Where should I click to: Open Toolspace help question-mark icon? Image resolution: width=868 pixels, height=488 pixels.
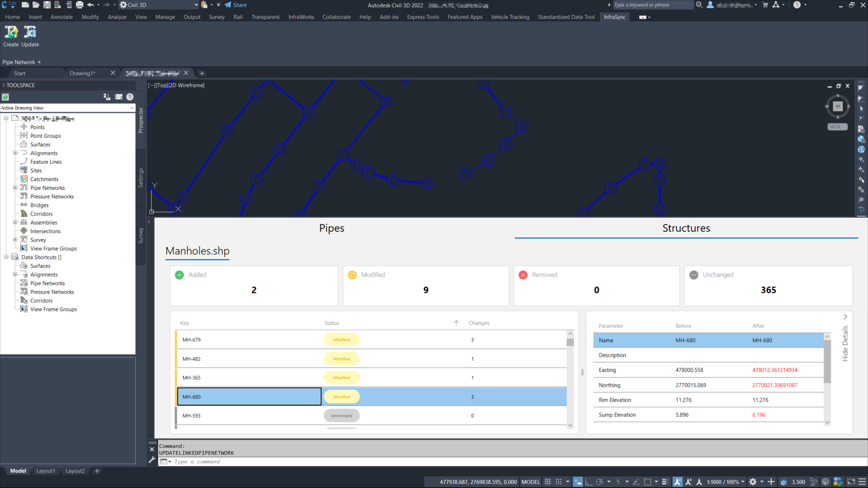tap(130, 97)
